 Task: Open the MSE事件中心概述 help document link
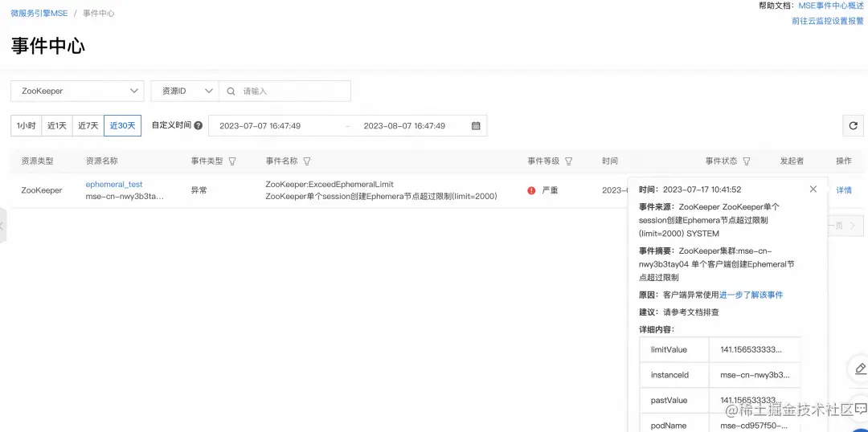831,6
